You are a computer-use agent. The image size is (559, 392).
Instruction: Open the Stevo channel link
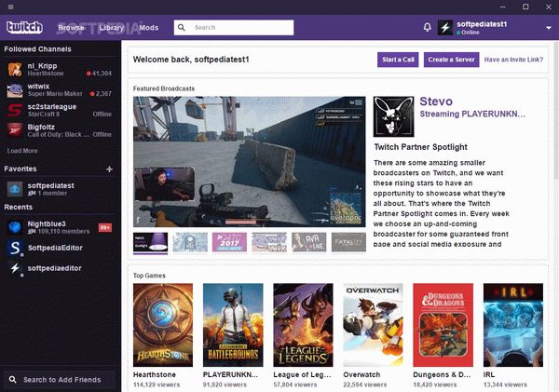[x=436, y=101]
